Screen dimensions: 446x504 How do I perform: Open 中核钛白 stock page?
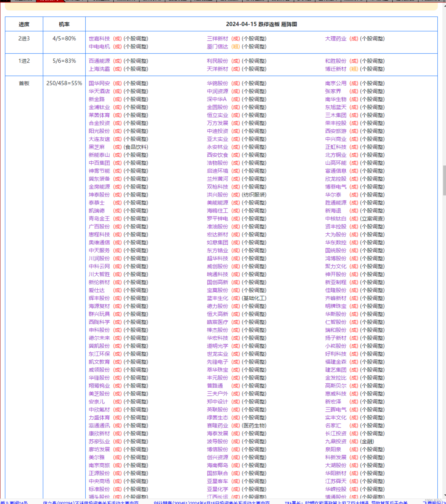(x=336, y=219)
